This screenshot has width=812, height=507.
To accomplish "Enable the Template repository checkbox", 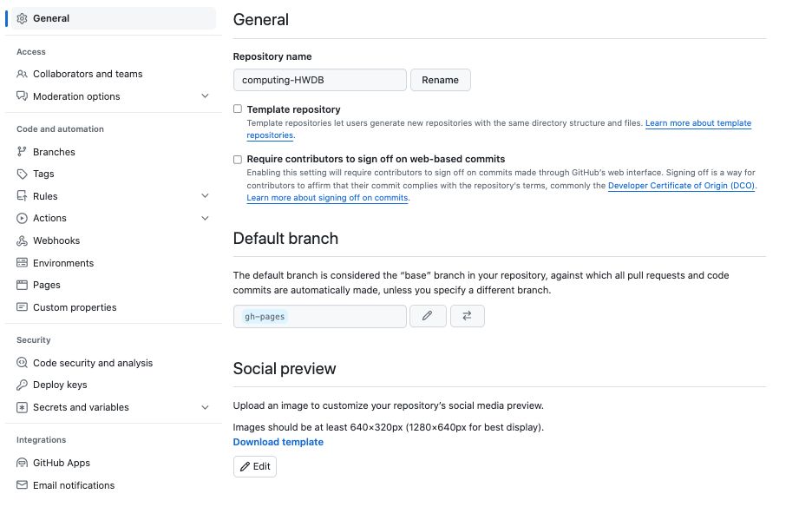I will [x=238, y=109].
